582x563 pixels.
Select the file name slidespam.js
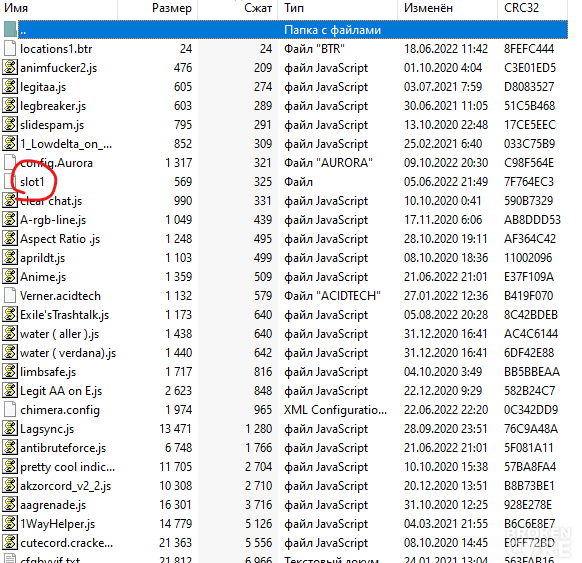pos(52,125)
